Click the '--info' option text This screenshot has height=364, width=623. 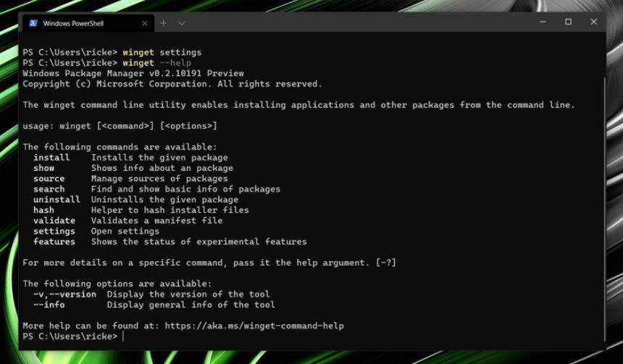click(49, 305)
